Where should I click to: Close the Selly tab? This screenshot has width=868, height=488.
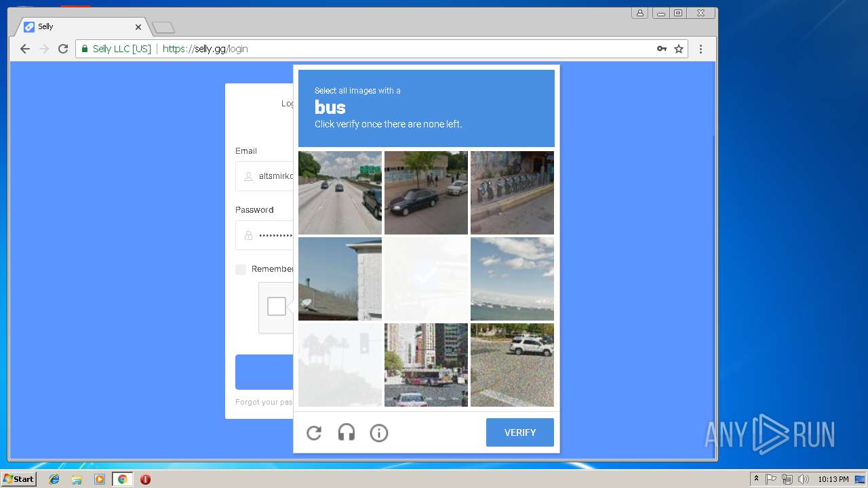coord(138,27)
